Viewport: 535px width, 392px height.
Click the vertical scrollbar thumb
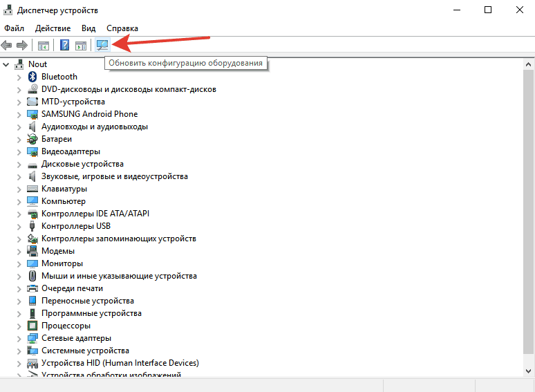click(x=528, y=212)
